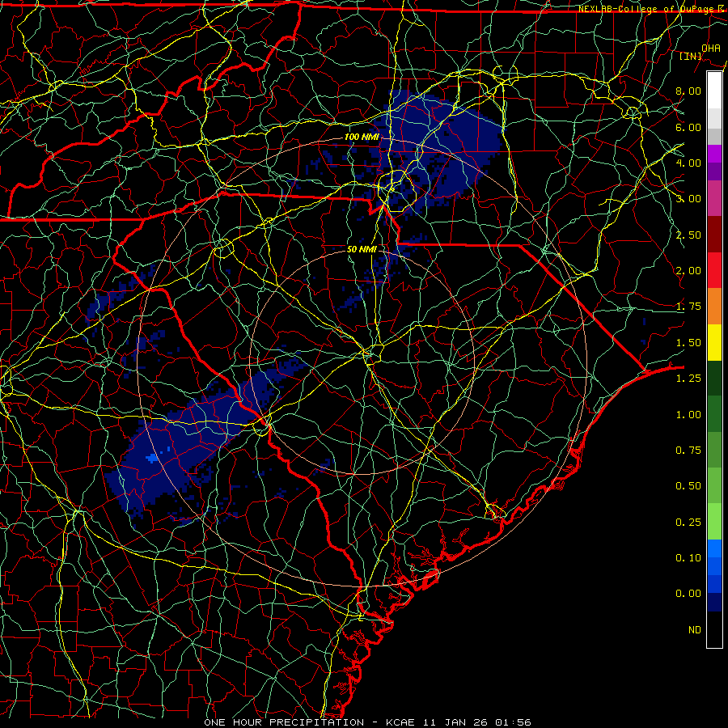The width and height of the screenshot is (728, 728).
Task: Choose the yellow swatch in the legend bar
Action: [714, 342]
